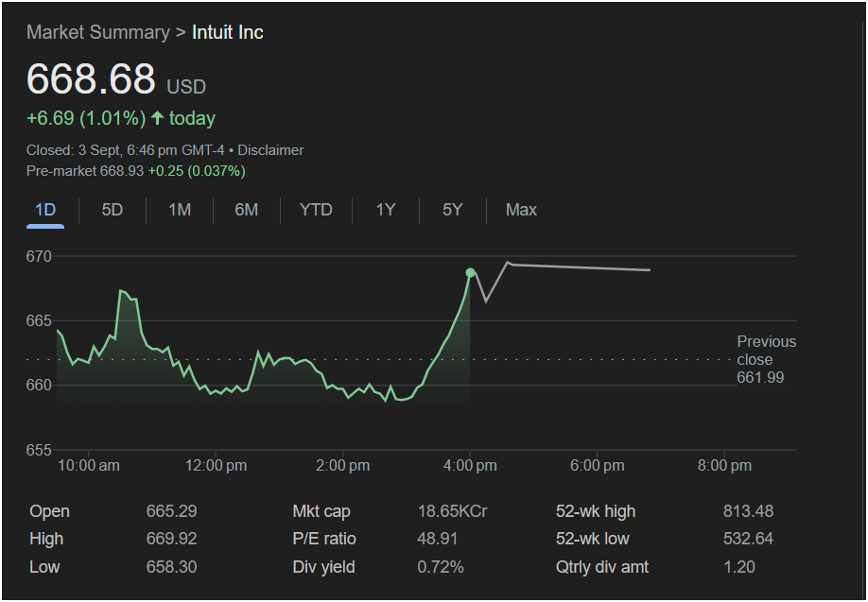Open the Market Summary breadcrumb link
Viewport: 868px width, 602px height.
tap(98, 32)
